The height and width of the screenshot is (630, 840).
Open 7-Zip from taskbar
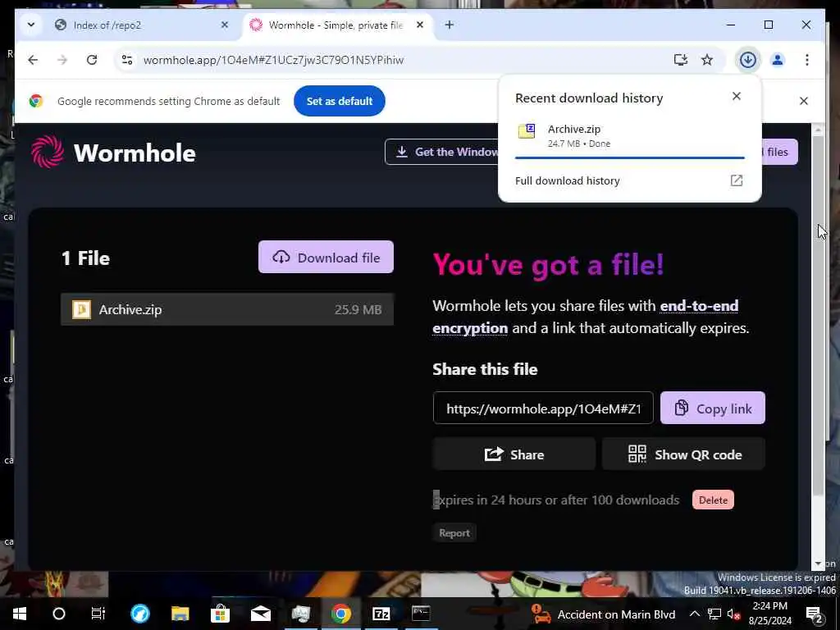pyautogui.click(x=381, y=614)
